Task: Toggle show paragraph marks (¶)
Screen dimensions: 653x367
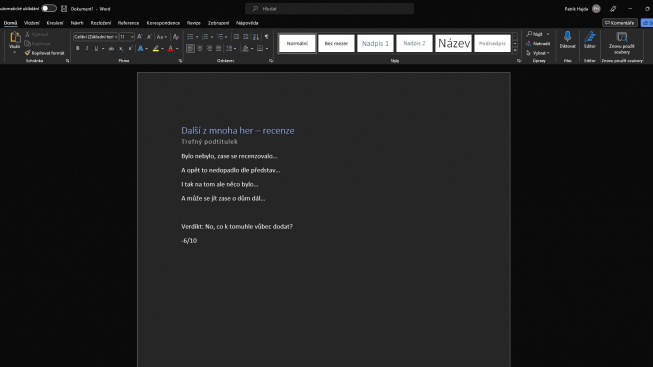Action: 267,37
